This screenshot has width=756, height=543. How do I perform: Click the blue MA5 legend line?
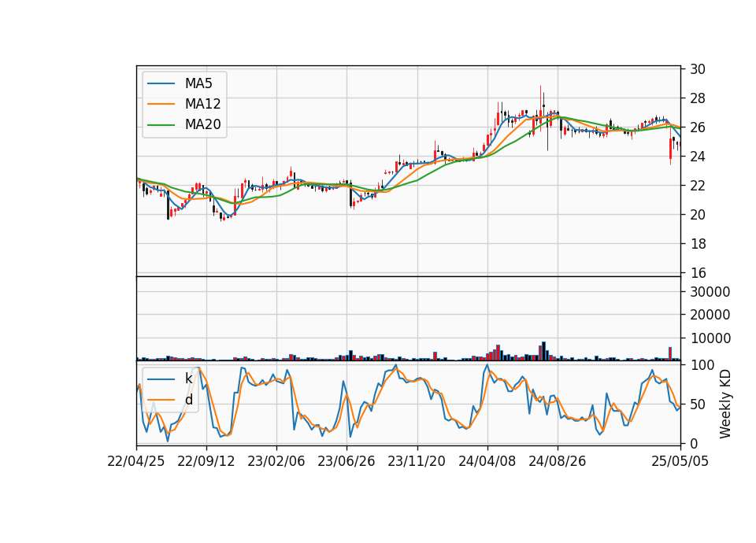click(x=161, y=83)
